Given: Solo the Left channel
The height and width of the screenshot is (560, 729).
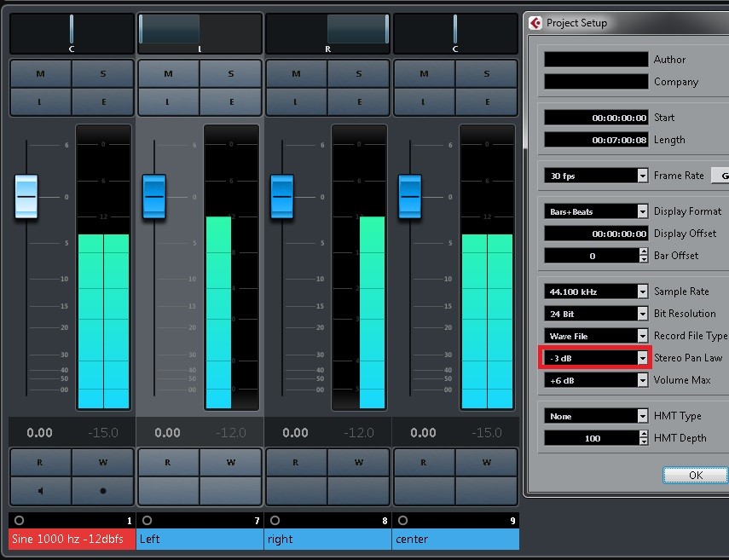Looking at the screenshot, I should coord(230,74).
